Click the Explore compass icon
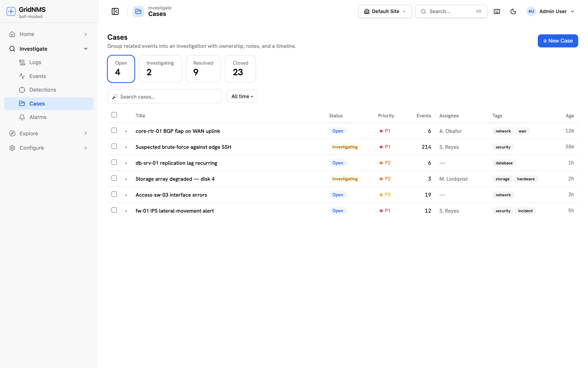 point(12,133)
